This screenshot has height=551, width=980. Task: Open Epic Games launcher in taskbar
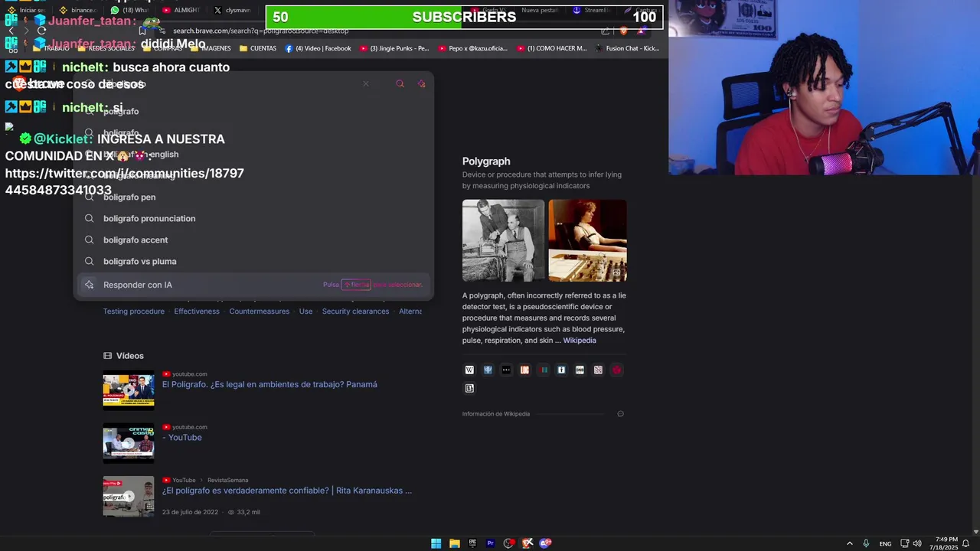click(472, 543)
